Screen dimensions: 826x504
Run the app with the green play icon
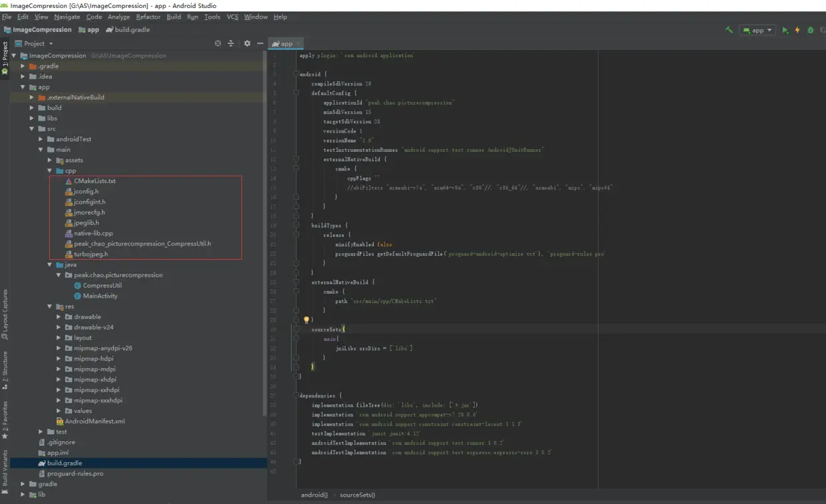pyautogui.click(x=785, y=30)
